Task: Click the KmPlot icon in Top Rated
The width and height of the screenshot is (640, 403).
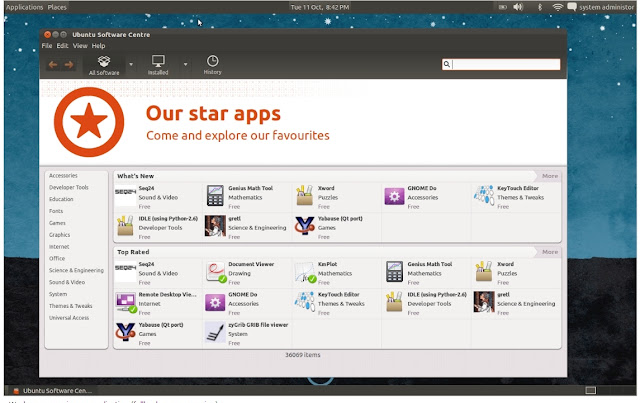Action: [306, 273]
